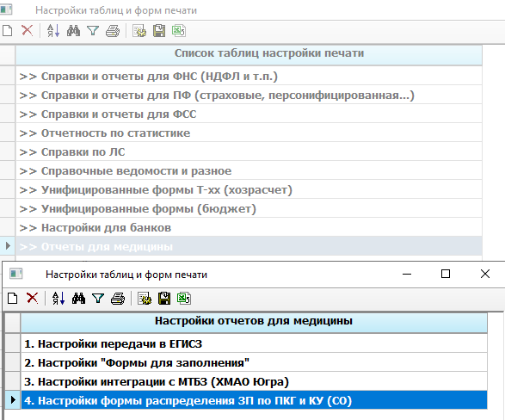Image resolution: width=505 pixels, height=420 pixels.
Task: Click column header "Настройки отчетов для медицины"
Action: [254, 323]
